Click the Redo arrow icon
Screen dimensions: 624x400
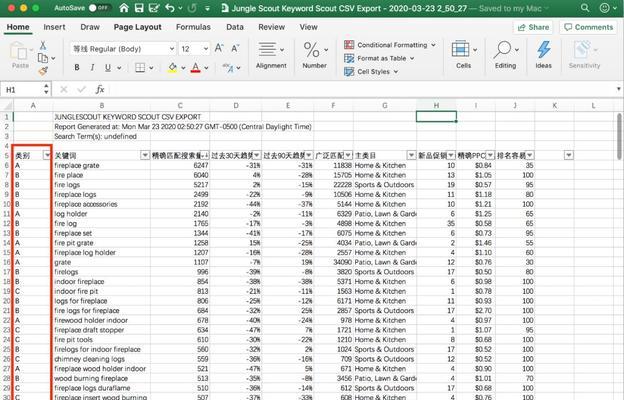point(192,8)
